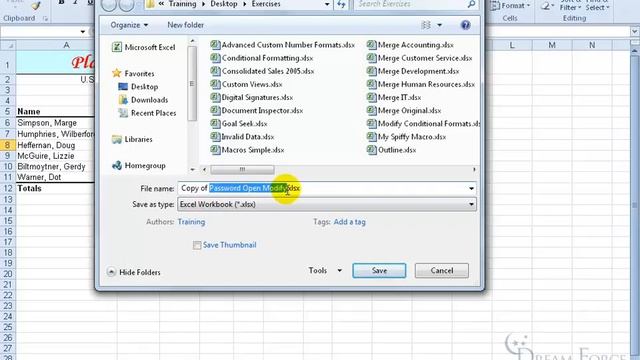
Task: Select Macros Simple.xlsx file
Action: (247, 150)
